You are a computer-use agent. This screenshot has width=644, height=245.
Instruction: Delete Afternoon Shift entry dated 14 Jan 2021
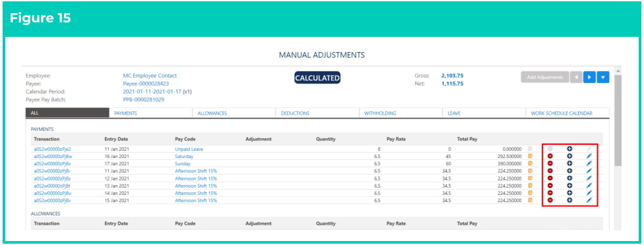click(x=550, y=193)
